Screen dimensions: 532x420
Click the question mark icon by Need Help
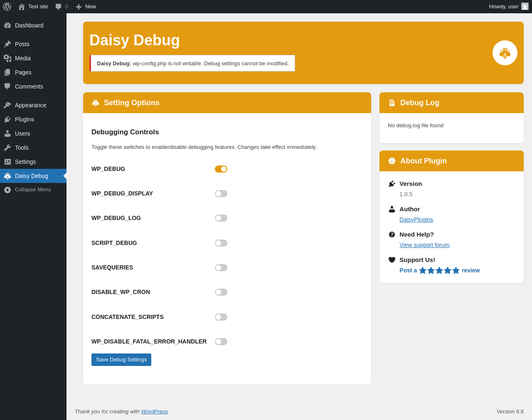[392, 235]
